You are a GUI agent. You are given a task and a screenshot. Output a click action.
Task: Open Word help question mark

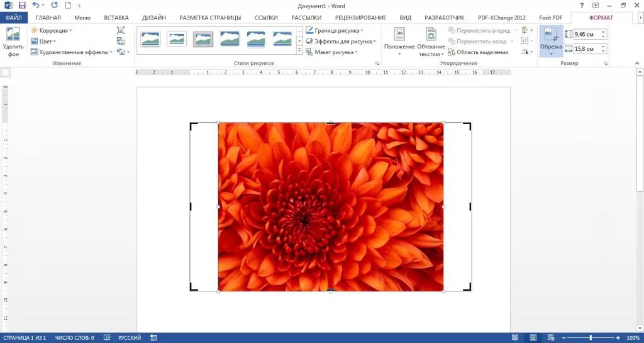(x=582, y=5)
